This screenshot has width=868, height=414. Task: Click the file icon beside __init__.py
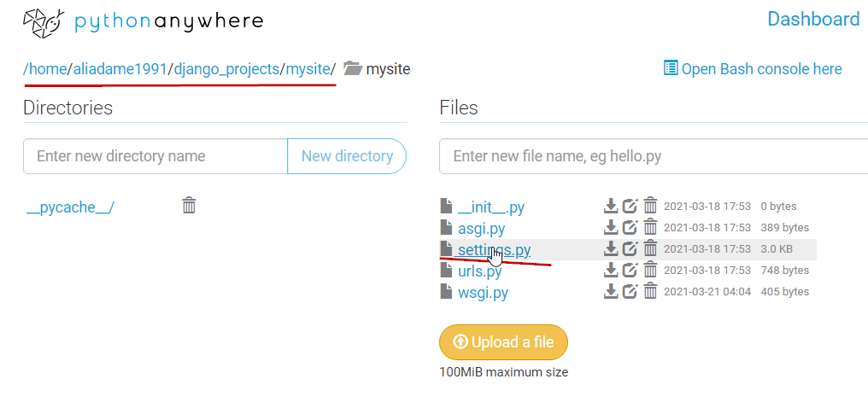click(446, 206)
